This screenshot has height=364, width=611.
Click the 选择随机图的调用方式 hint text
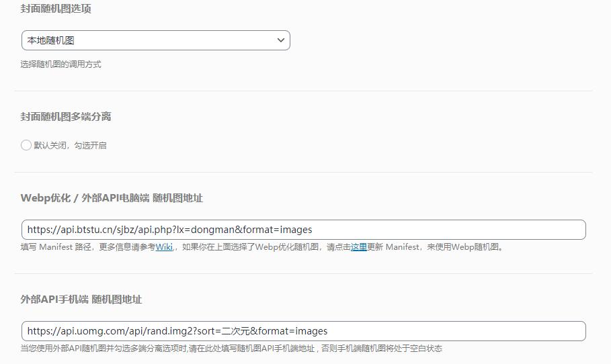(60, 64)
